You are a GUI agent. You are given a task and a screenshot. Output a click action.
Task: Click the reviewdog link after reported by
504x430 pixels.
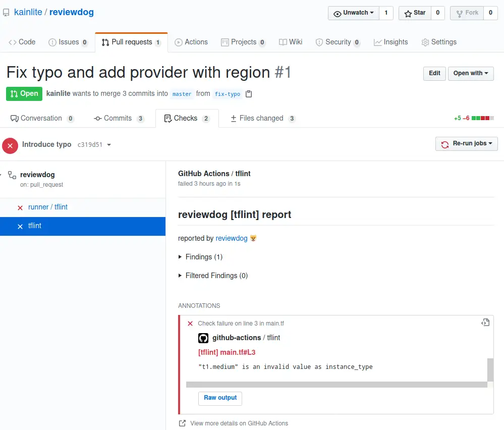232,238
